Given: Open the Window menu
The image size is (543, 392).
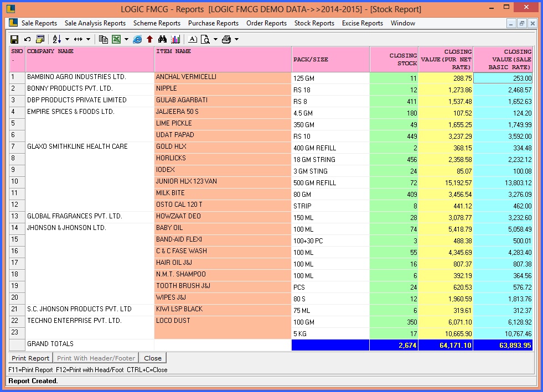Looking at the screenshot, I should [403, 23].
